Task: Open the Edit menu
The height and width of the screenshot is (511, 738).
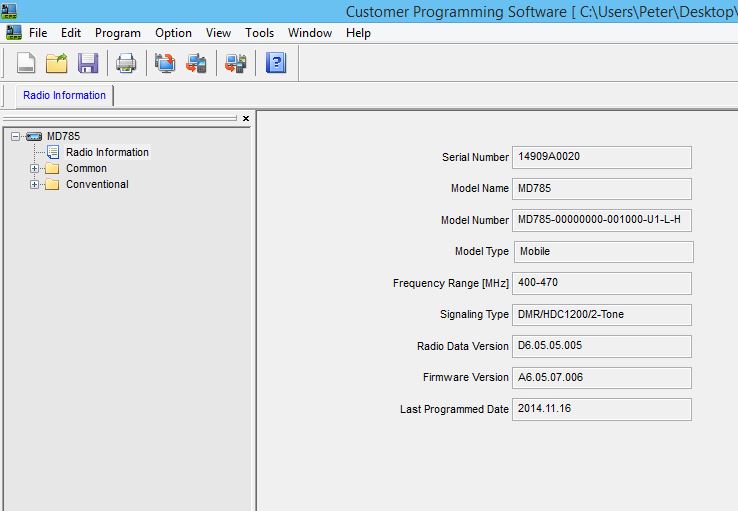Action: 71,33
